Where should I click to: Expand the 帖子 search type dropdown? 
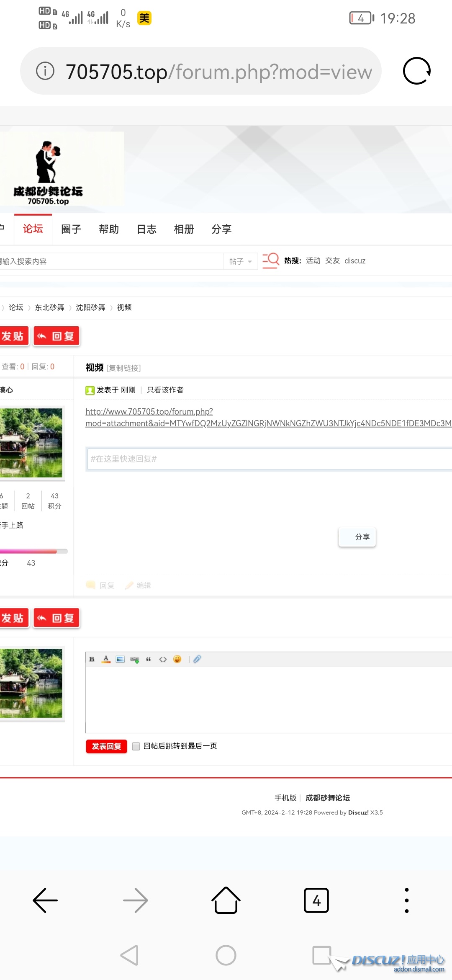241,261
